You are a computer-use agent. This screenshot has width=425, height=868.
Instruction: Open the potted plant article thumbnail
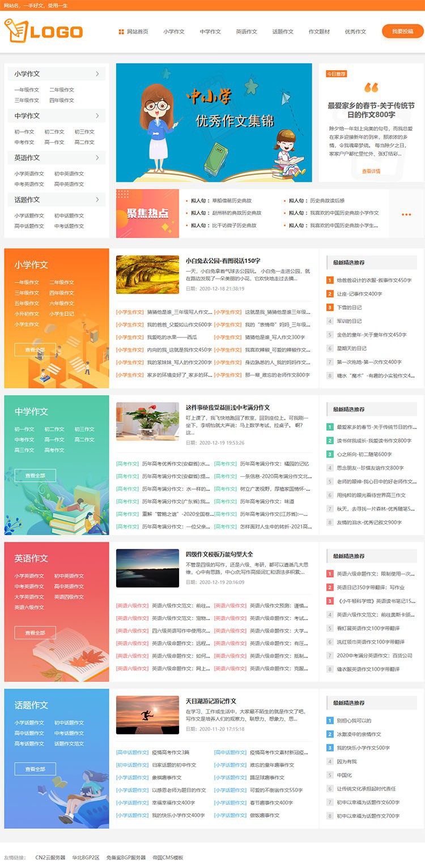pos(147,422)
